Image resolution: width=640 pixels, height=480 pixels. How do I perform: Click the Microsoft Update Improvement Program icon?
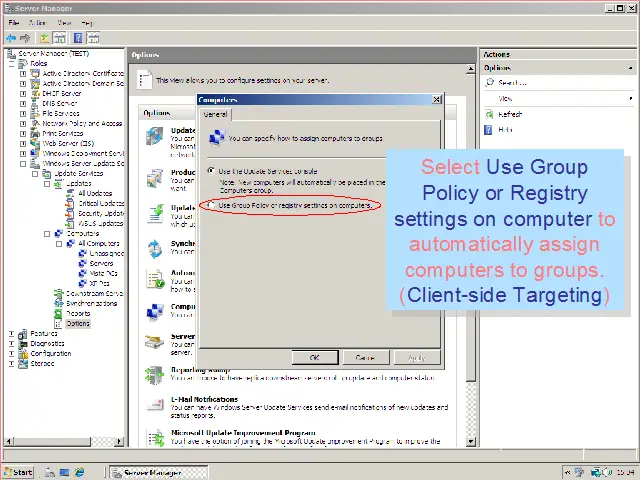(x=156, y=438)
